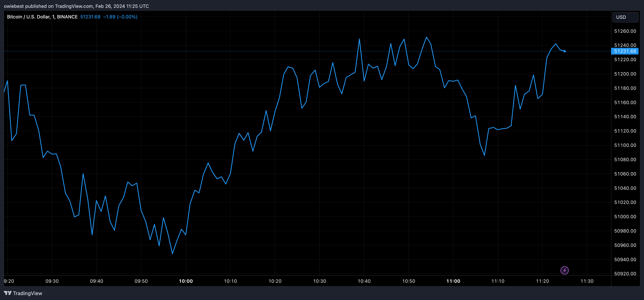644x300 pixels.
Task: Click the 51180.00 price axis label
Action: click(625, 88)
